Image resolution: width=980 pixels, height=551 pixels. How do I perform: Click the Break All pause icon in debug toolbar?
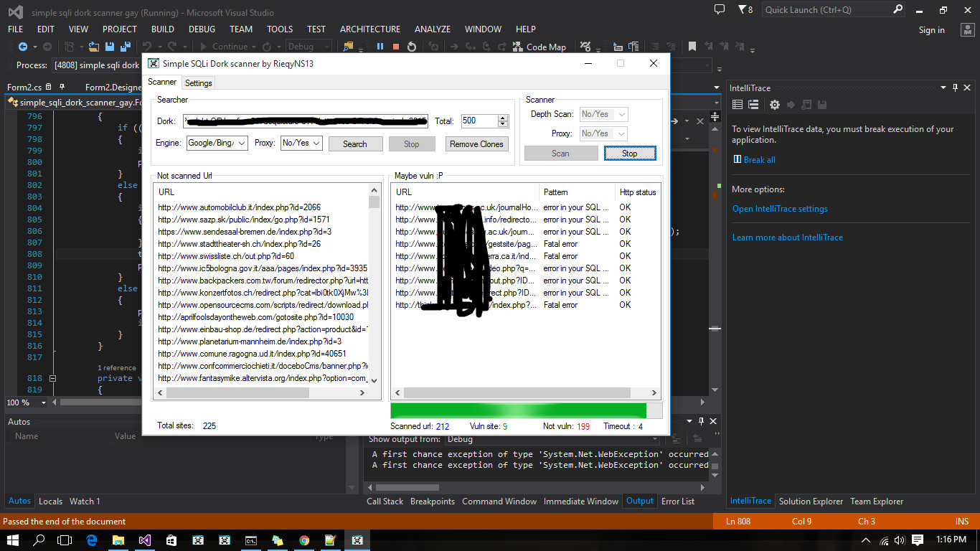coord(380,47)
